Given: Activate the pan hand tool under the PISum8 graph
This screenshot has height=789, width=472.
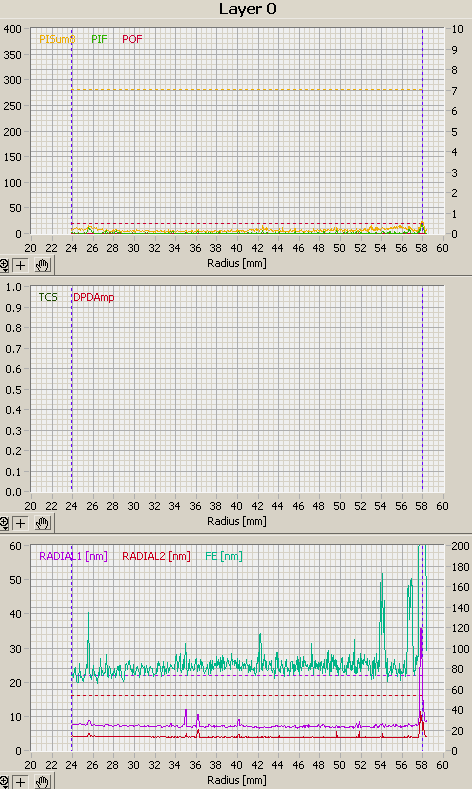Looking at the screenshot, I should pos(42,265).
